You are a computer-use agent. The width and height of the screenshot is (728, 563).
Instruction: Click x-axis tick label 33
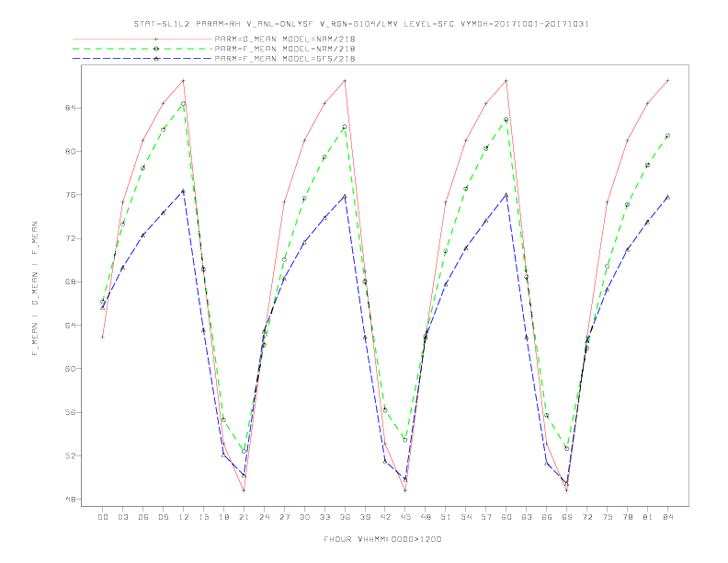click(324, 517)
